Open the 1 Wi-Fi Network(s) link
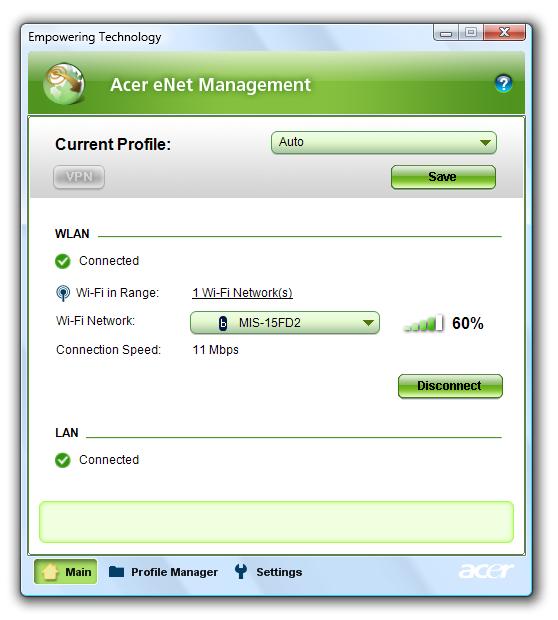Viewport: 558px width, 620px height. click(242, 293)
